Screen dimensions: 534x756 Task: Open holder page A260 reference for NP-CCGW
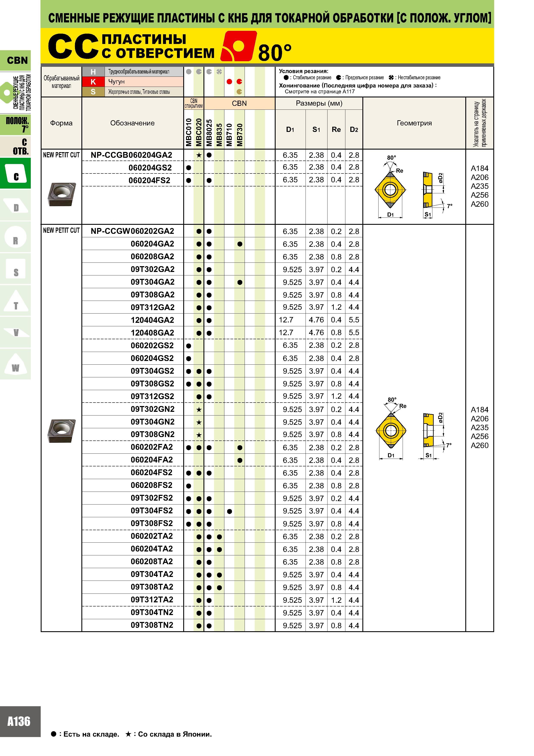(480, 445)
